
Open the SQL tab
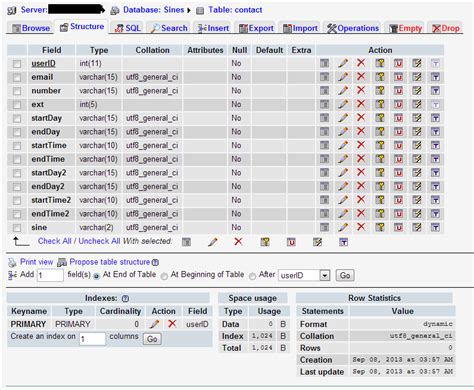tap(128, 28)
